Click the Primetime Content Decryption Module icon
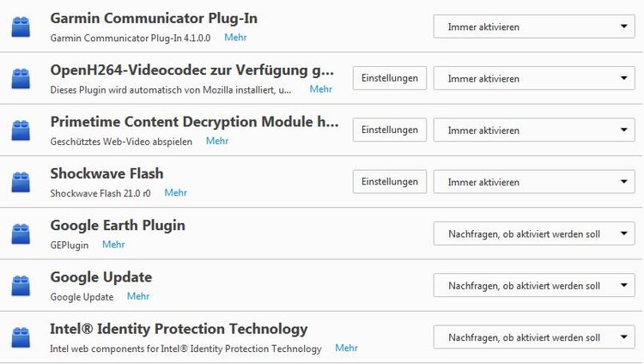Image resolution: width=644 pixels, height=364 pixels. (x=21, y=130)
